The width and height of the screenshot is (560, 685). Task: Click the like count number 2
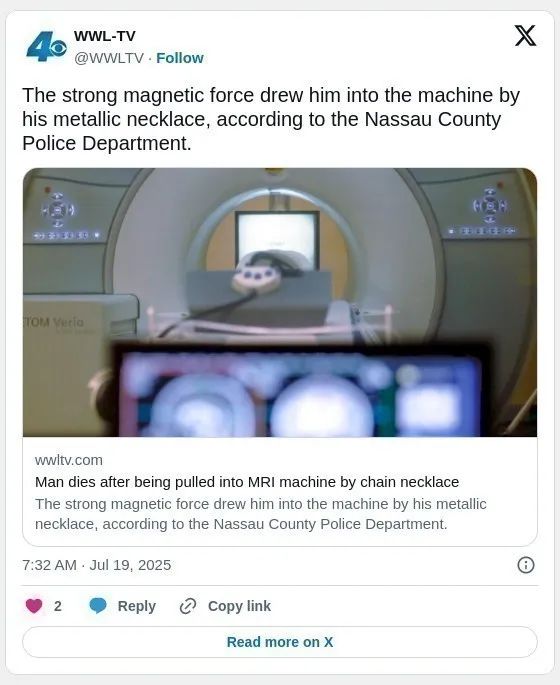[x=58, y=606]
